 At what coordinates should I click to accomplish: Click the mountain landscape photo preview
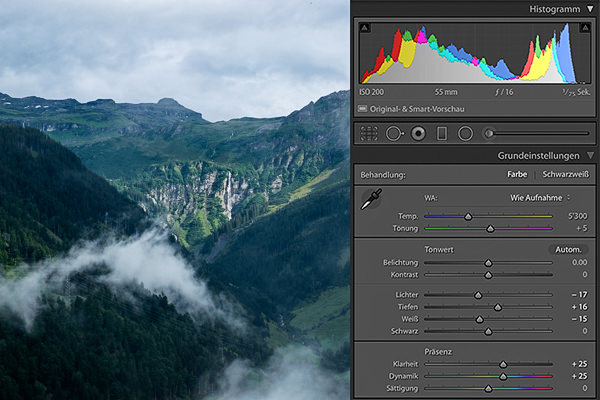(x=174, y=200)
